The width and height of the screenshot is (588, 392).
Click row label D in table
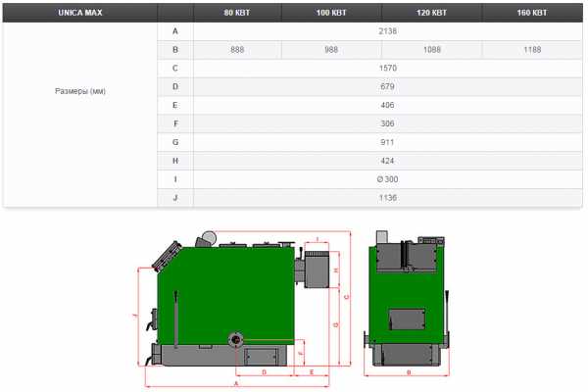pos(175,86)
